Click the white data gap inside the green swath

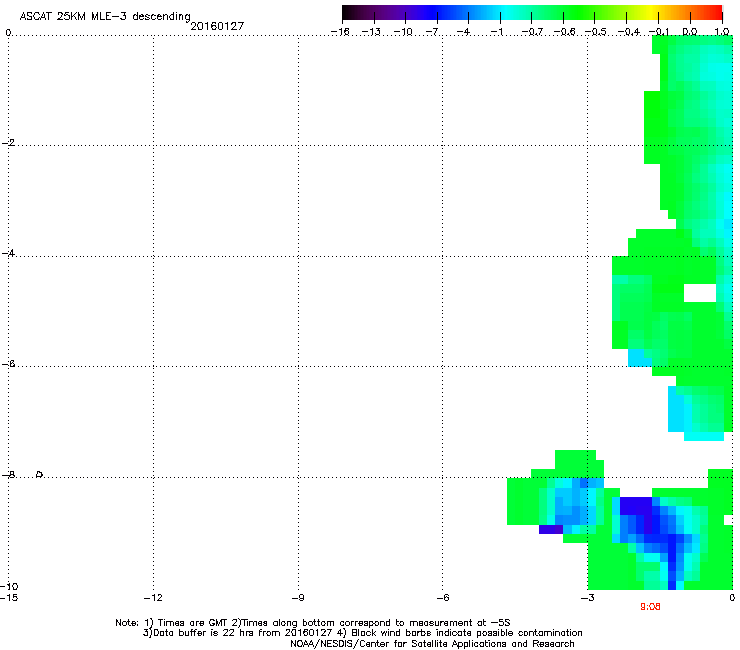point(700,293)
